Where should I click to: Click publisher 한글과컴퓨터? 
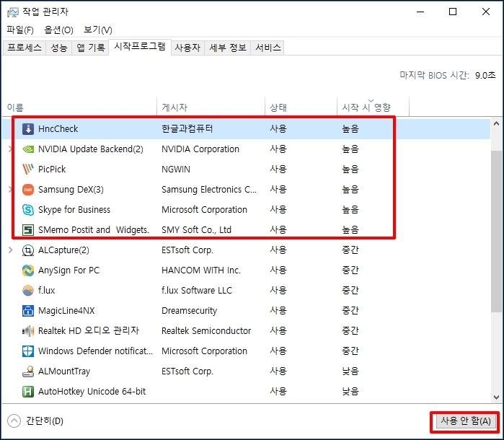click(187, 129)
